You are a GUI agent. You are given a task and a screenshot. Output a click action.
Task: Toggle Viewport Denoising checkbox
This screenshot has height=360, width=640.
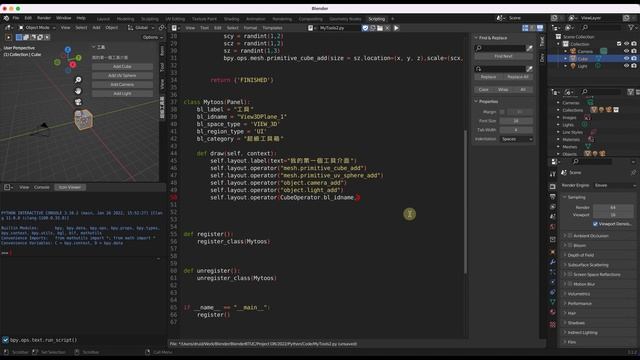pyautogui.click(x=596, y=224)
